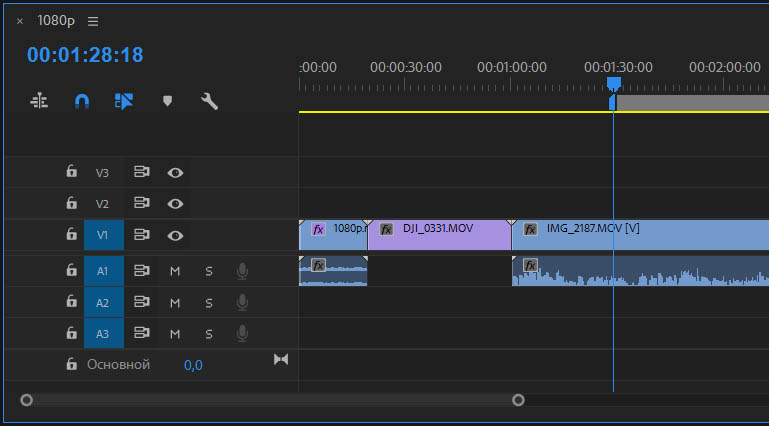Select the 1080p clip on V1
The width and height of the screenshot is (769, 426).
point(333,235)
